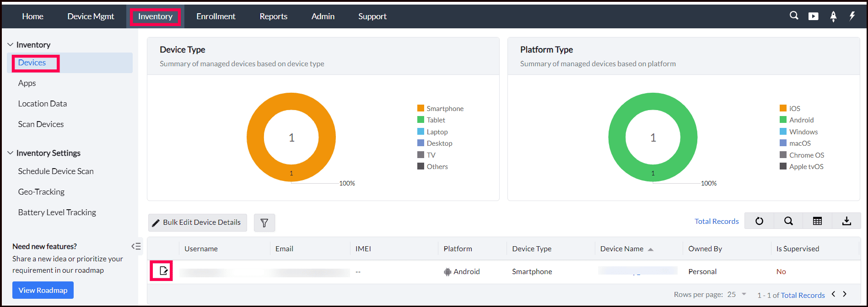Toggle the Smartphone legend entry
The width and height of the screenshot is (868, 307).
tap(441, 109)
